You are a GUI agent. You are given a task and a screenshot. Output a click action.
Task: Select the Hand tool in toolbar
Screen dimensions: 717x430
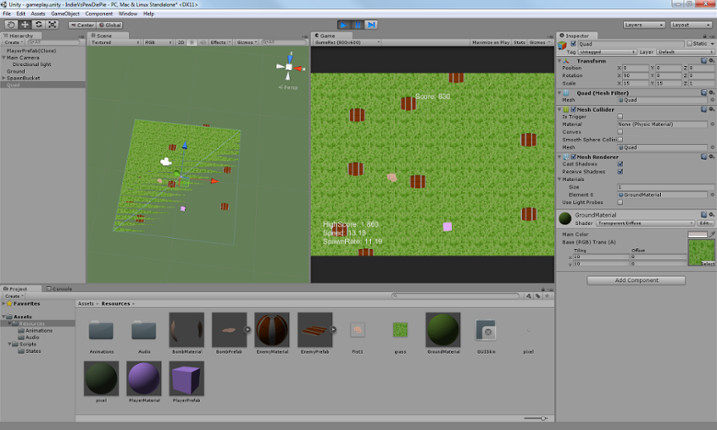tap(11, 24)
